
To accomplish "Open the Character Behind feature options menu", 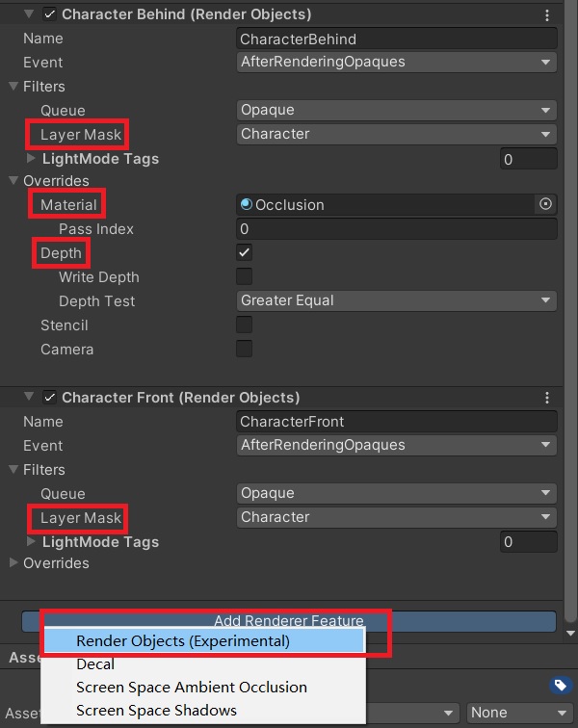I will click(x=547, y=14).
